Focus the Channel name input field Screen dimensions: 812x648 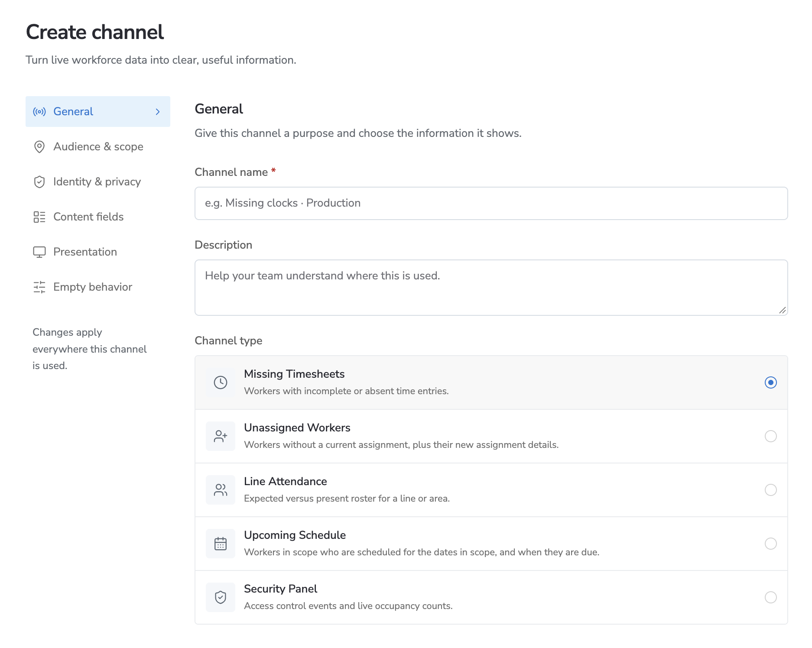(x=491, y=204)
